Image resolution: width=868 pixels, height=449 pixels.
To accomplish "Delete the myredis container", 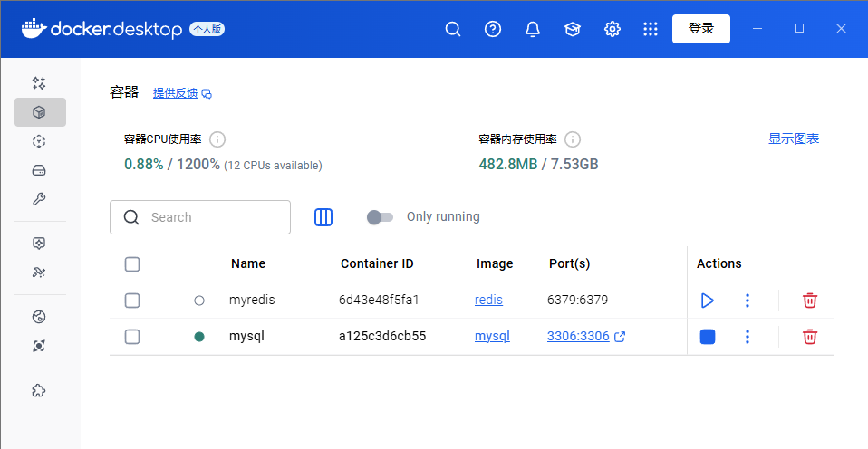I will (x=810, y=301).
